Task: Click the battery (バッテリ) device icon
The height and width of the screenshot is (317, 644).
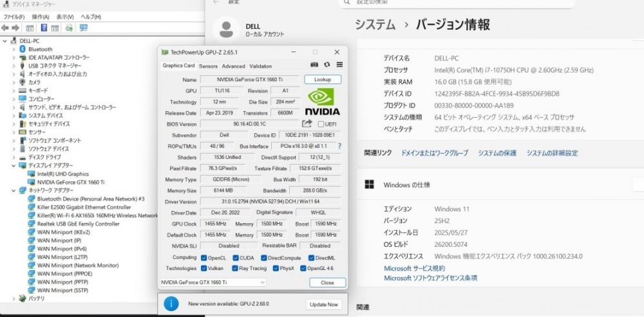Action: pyautogui.click(x=23, y=298)
